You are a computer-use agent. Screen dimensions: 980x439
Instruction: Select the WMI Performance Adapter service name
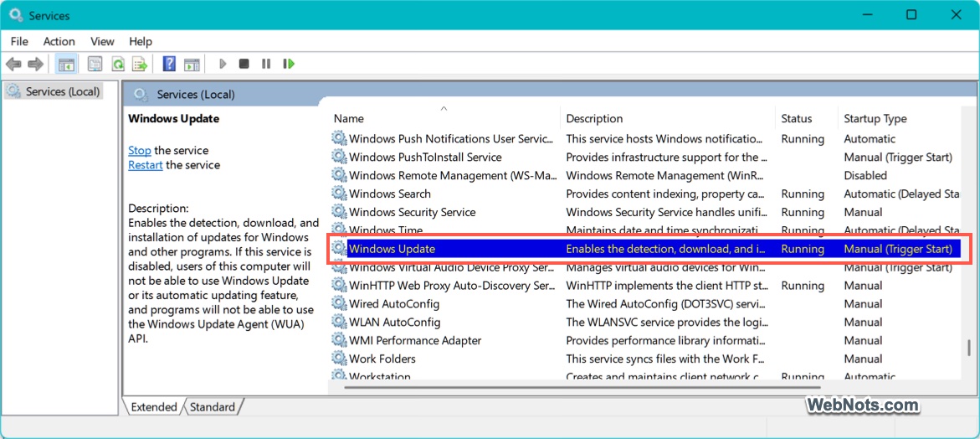click(x=415, y=341)
